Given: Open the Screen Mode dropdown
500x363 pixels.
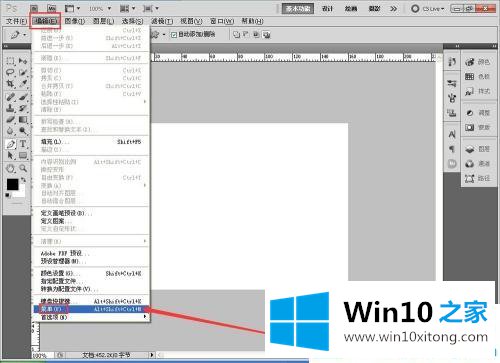Looking at the screenshot, I should [151, 8].
